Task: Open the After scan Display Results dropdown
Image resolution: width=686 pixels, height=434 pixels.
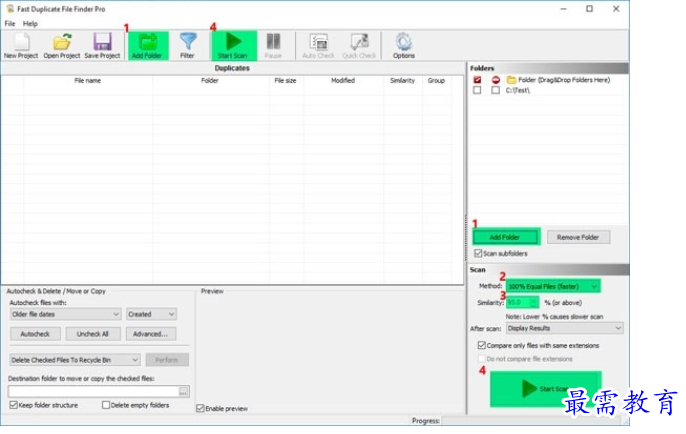Action: (565, 328)
